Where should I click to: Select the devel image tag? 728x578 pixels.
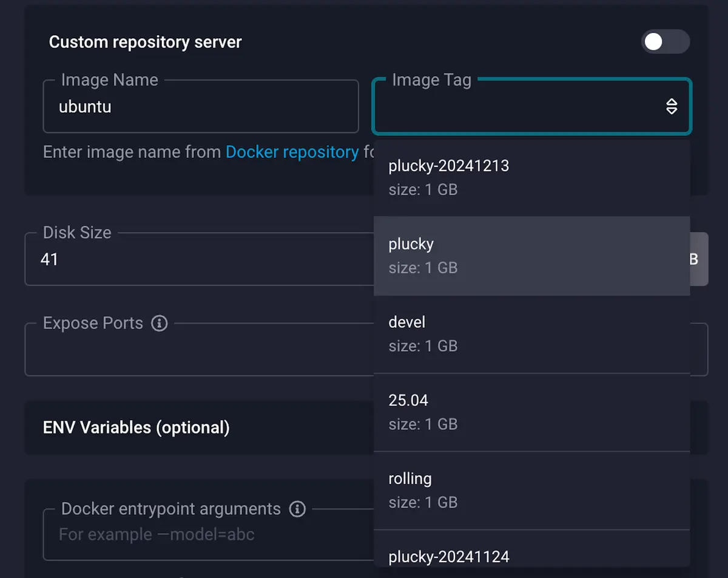(449, 333)
